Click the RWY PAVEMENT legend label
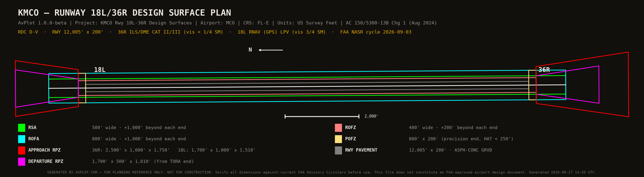This screenshot has height=177, width=644. [x=361, y=150]
